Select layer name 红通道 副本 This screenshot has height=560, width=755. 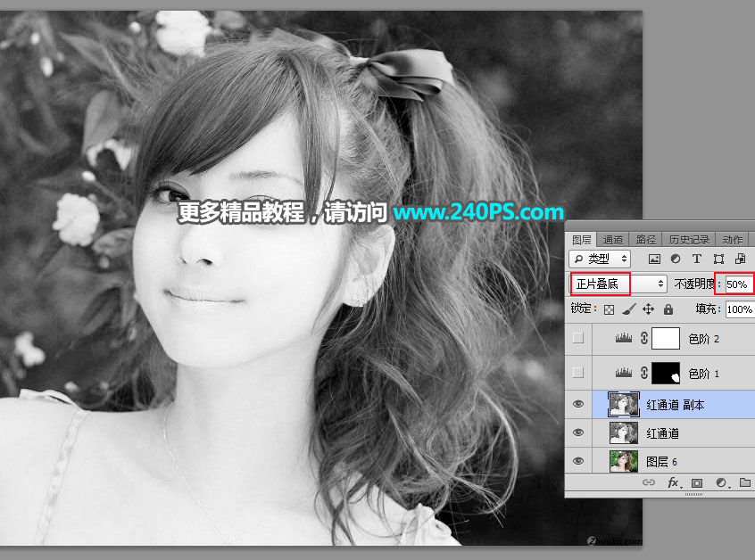tap(675, 405)
